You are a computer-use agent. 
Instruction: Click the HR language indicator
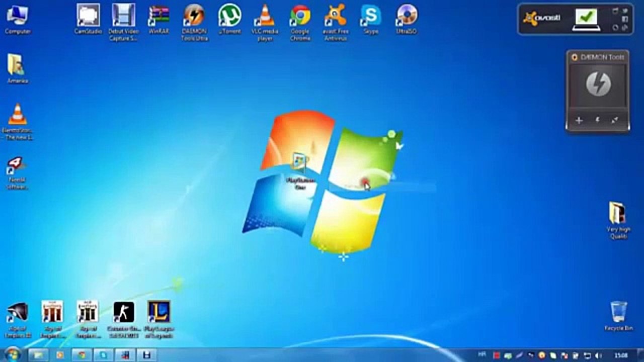481,354
